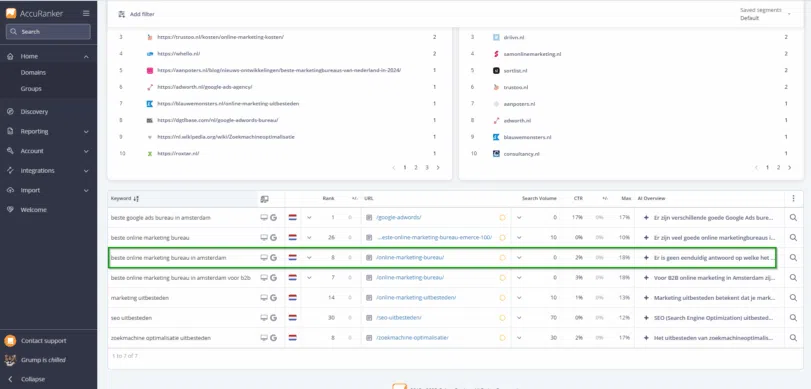Click magnifier for beste google ads bureau row
The height and width of the screenshot is (389, 811).
tap(793, 218)
